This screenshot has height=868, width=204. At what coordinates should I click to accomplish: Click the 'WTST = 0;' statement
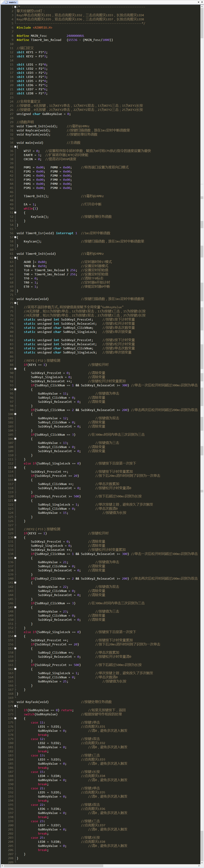(32, 151)
